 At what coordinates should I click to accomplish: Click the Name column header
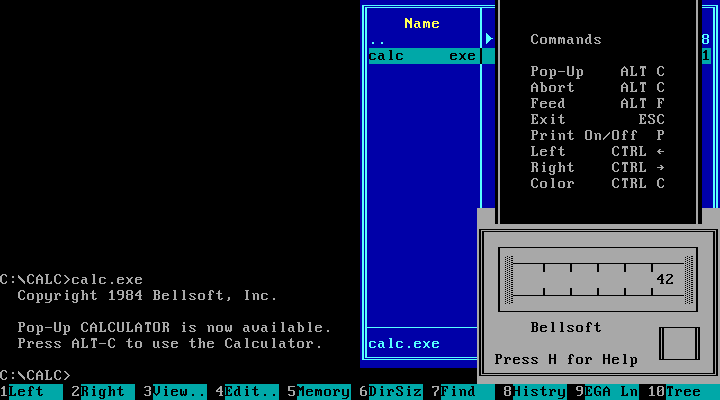pyautogui.click(x=421, y=23)
